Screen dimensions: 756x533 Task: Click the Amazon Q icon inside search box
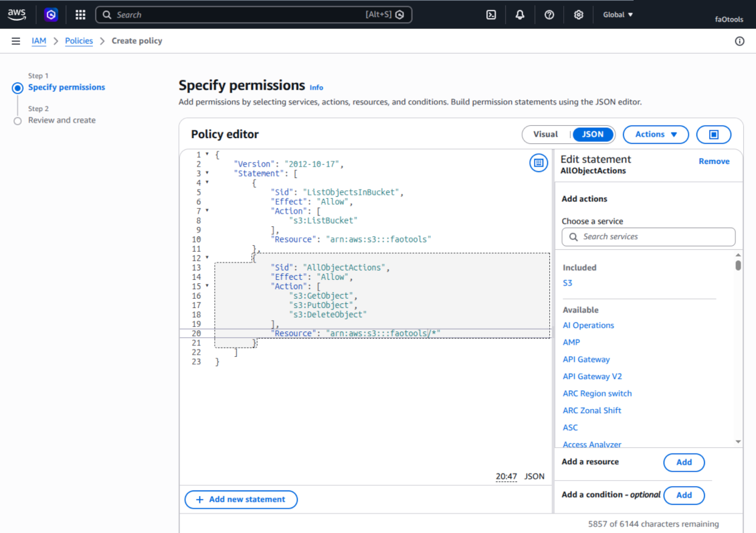(x=399, y=15)
